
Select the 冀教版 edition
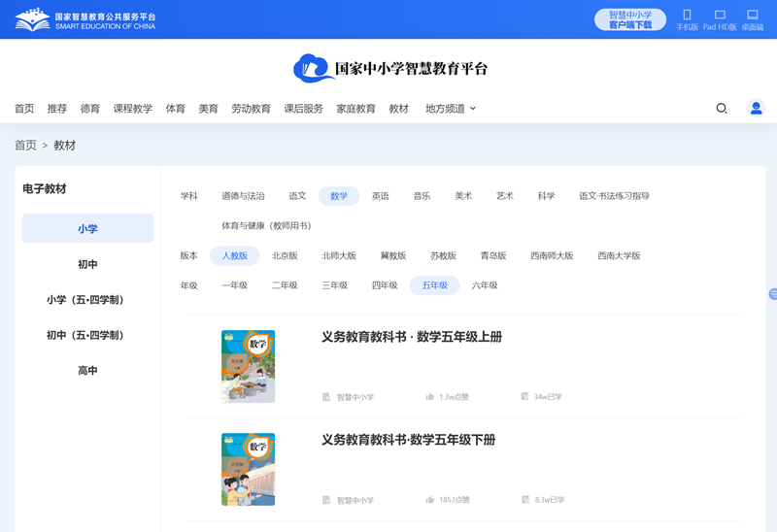click(393, 255)
